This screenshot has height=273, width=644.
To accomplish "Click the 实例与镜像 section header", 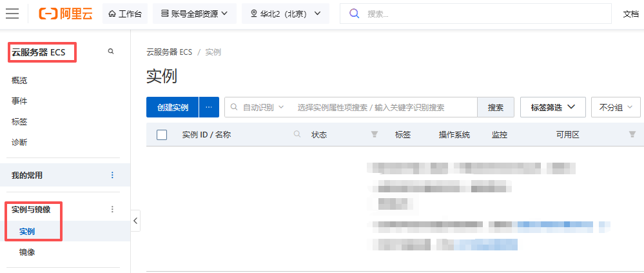I will 31,209.
